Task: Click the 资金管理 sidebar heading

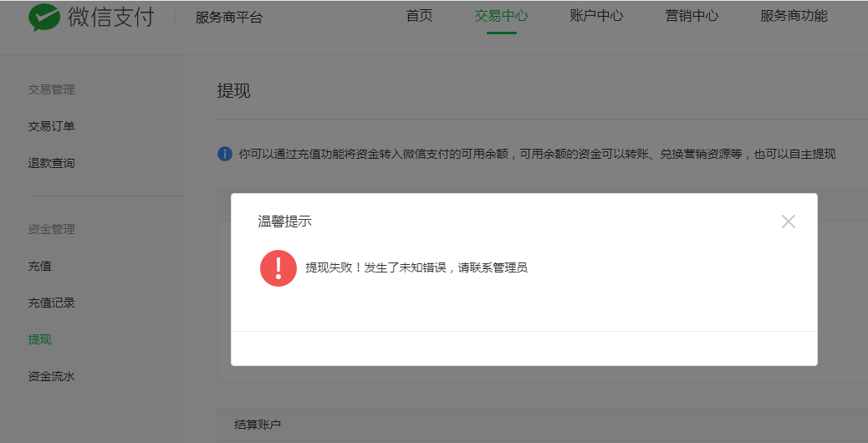Action: coord(52,229)
